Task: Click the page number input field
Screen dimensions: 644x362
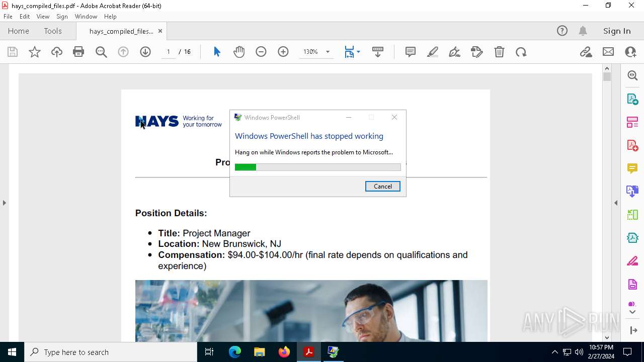Action: (x=168, y=52)
